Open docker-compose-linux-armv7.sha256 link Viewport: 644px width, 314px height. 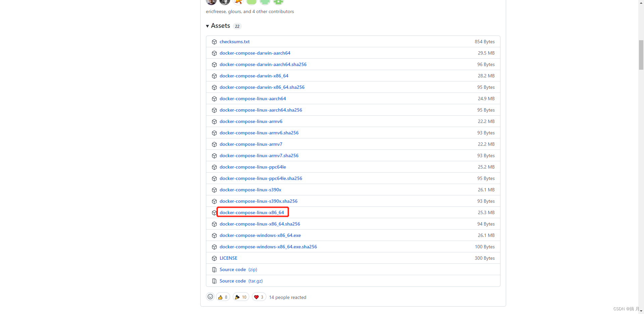click(259, 155)
